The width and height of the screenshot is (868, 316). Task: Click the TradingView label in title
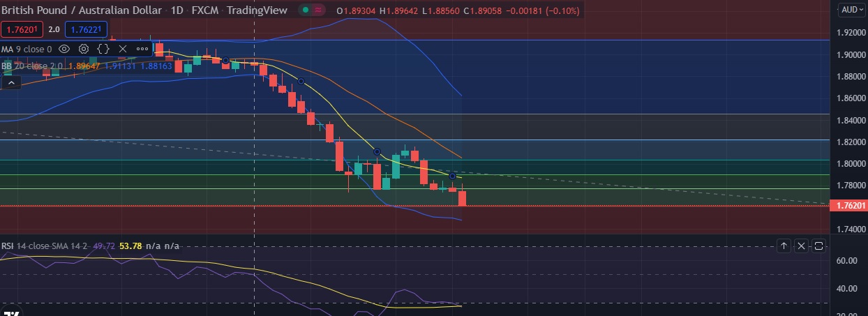pos(257,10)
